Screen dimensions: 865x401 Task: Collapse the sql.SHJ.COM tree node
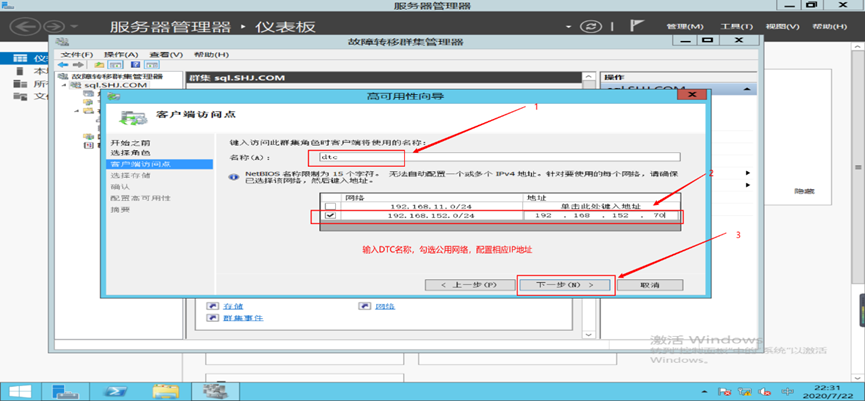(63, 85)
